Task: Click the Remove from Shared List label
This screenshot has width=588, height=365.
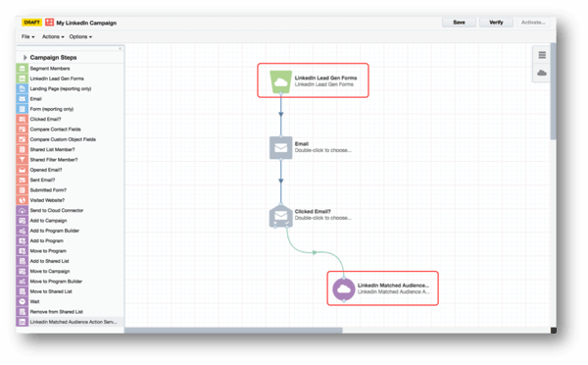Action: coord(57,312)
